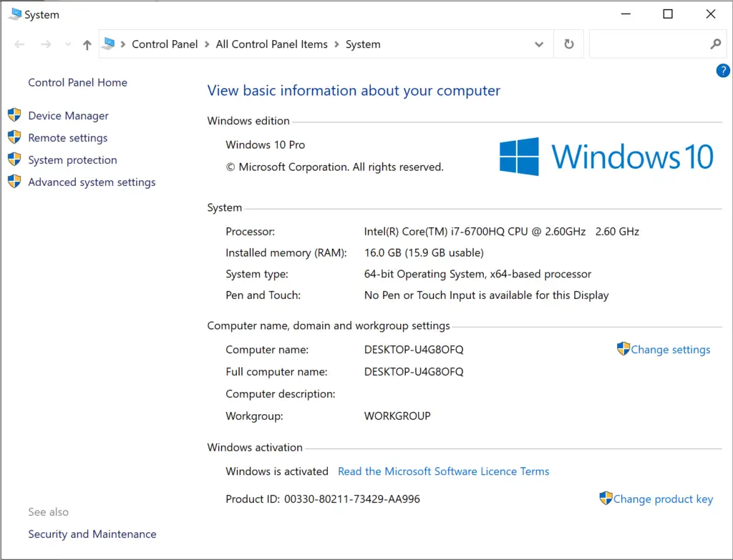This screenshot has width=733, height=560.
Task: Open Advanced system settings
Action: click(x=92, y=182)
